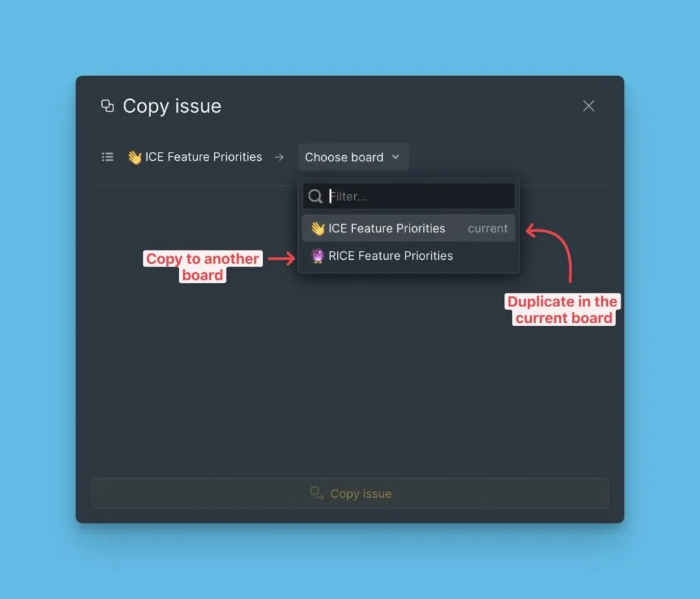Click the Copy issue button at bottom
700x599 pixels.
pyautogui.click(x=351, y=493)
